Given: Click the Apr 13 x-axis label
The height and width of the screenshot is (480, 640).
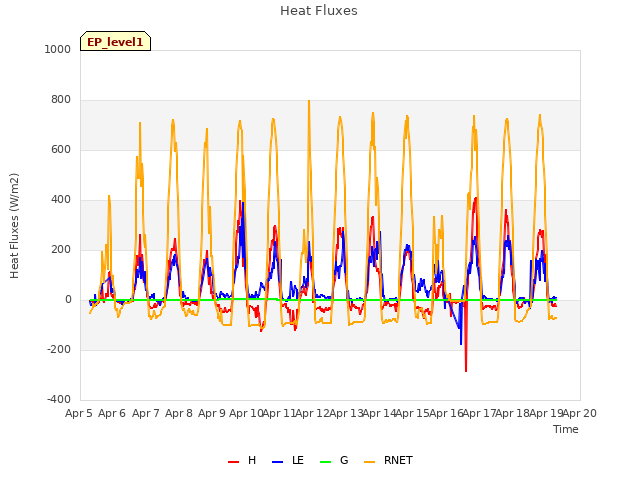Looking at the screenshot, I should click(346, 413).
